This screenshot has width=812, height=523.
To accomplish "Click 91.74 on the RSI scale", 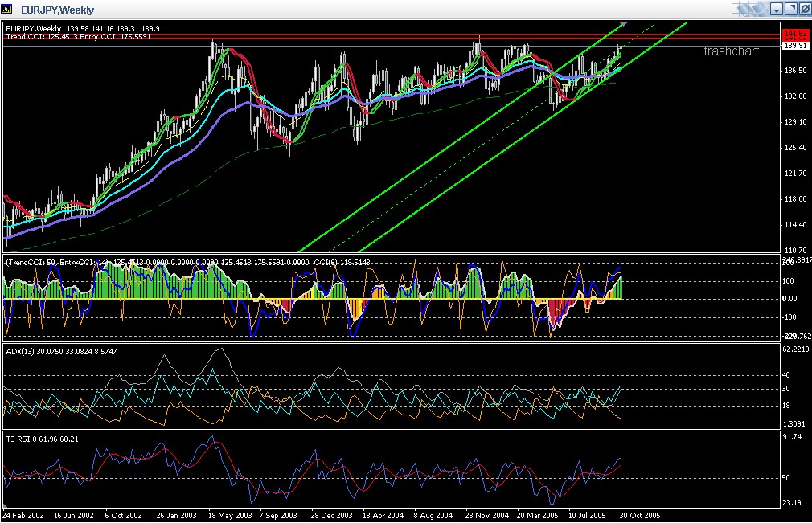I will pos(792,437).
